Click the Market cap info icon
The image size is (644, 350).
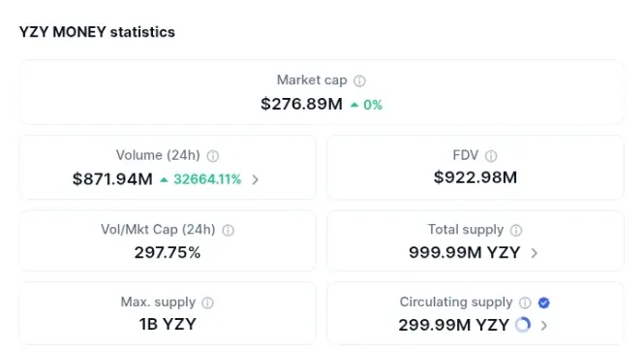point(359,81)
